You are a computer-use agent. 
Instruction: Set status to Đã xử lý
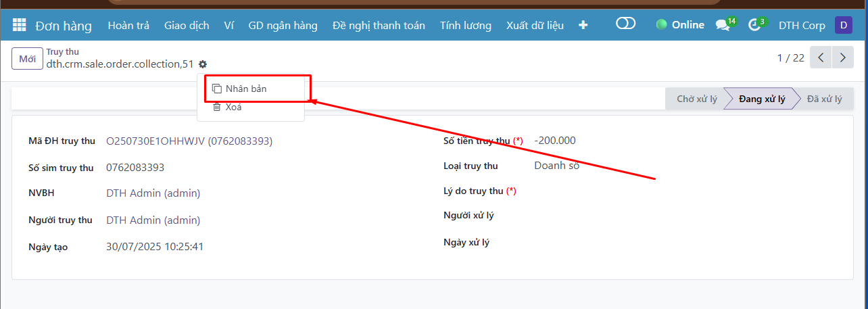pyautogui.click(x=824, y=99)
